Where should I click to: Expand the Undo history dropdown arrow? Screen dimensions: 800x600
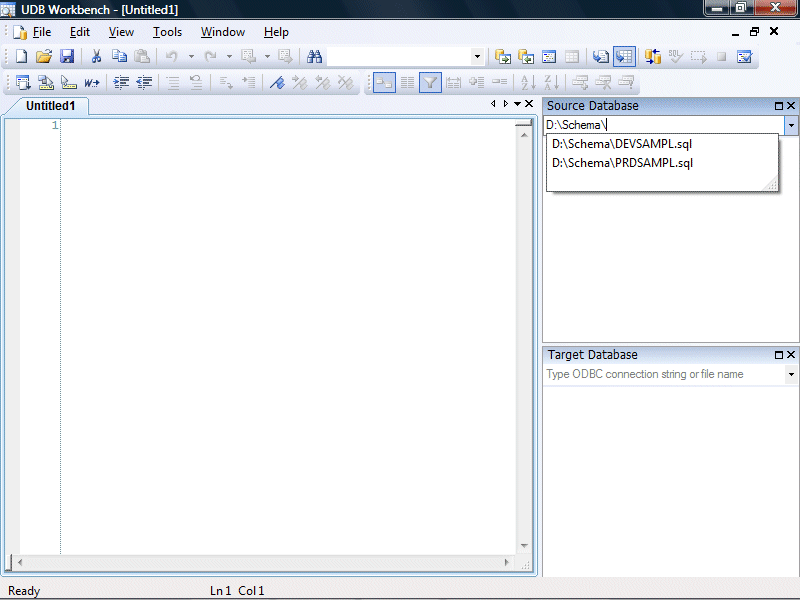click(x=191, y=57)
